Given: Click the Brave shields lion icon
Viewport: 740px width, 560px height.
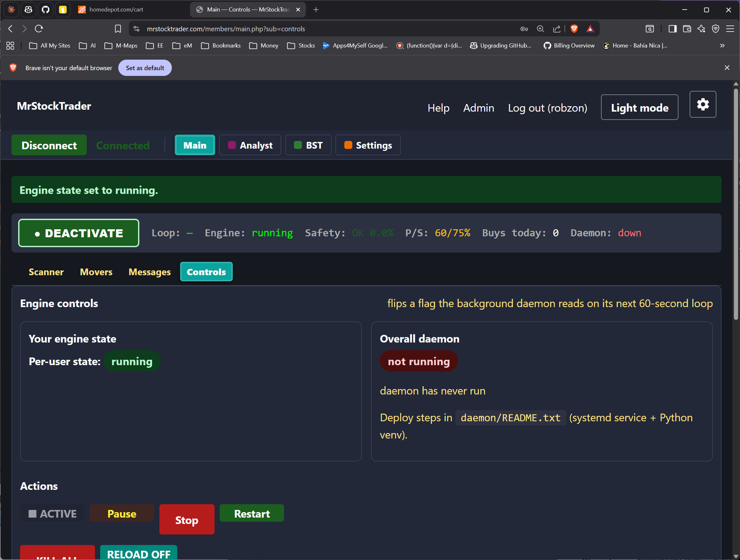Looking at the screenshot, I should pyautogui.click(x=574, y=29).
